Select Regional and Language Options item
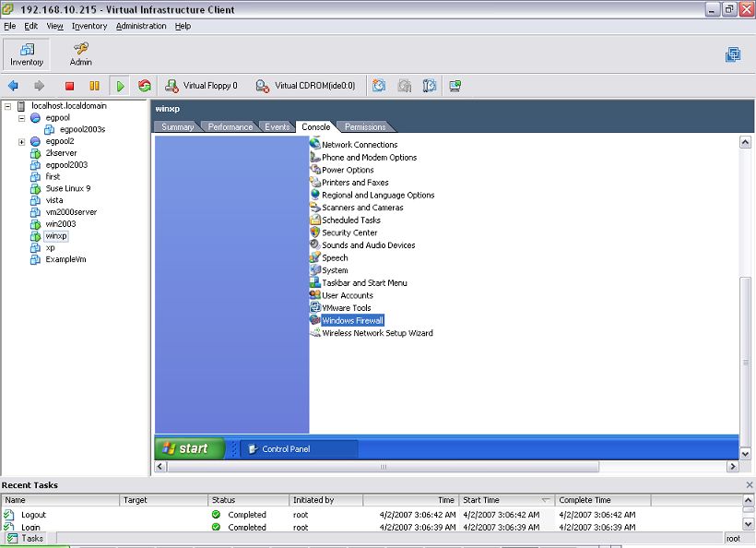Viewport: 756px width, 548px height. [x=372, y=195]
